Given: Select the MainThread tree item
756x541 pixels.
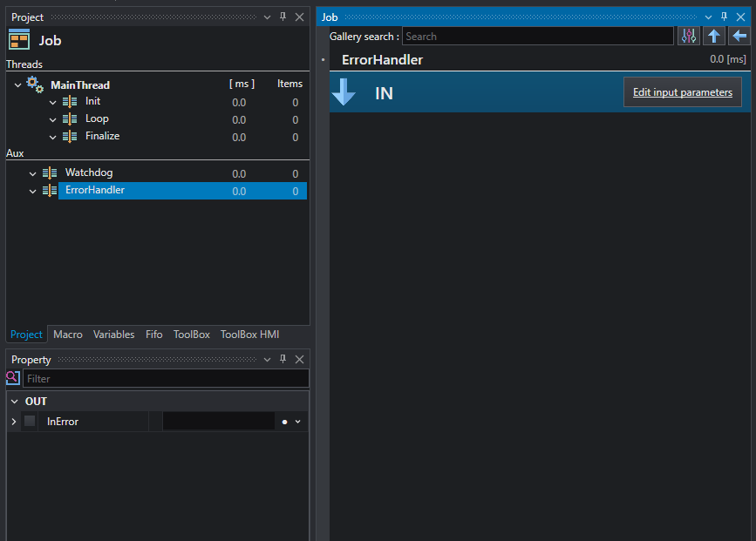Looking at the screenshot, I should pyautogui.click(x=80, y=85).
